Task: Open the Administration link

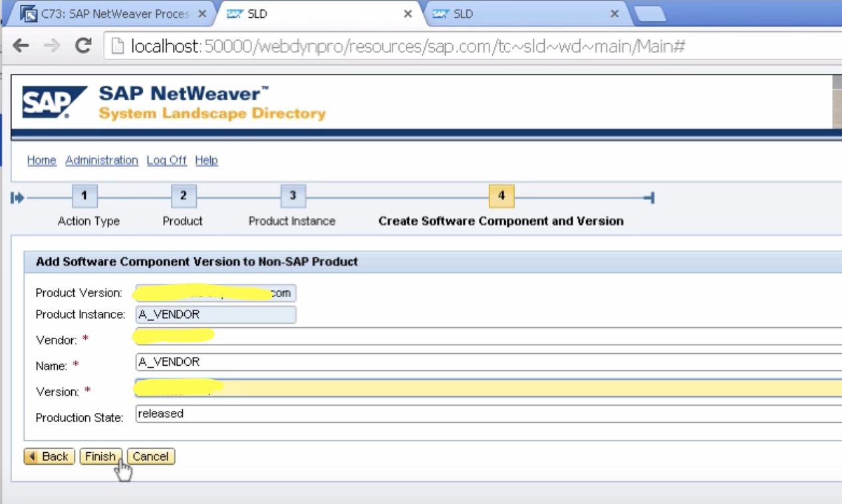Action: tap(102, 160)
